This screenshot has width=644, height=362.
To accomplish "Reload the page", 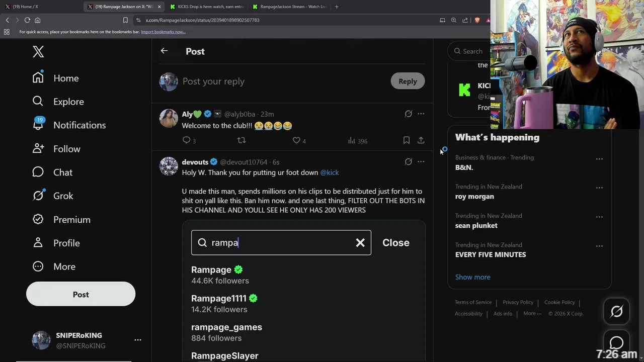I will click(27, 20).
